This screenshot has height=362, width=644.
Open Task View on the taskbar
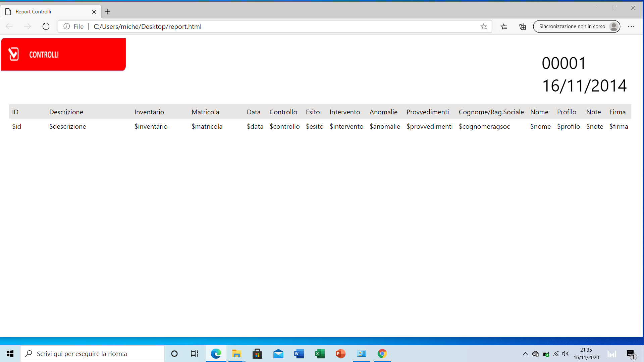coord(195,354)
